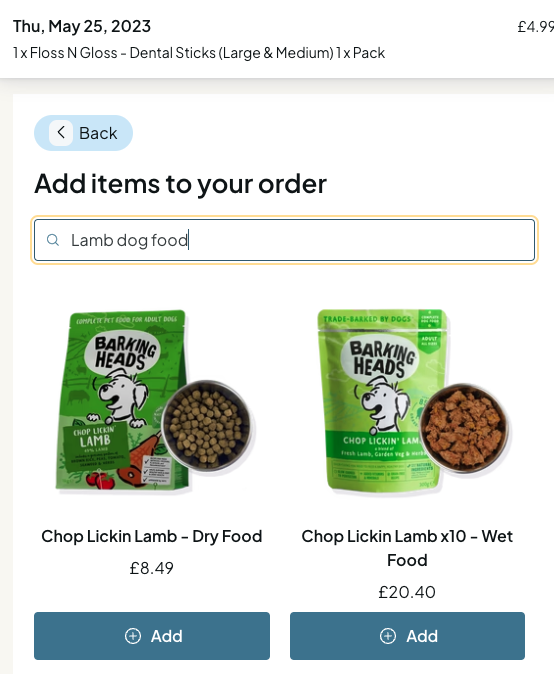Click the wet food bowl in the product photo
554x674 pixels.
(x=464, y=428)
